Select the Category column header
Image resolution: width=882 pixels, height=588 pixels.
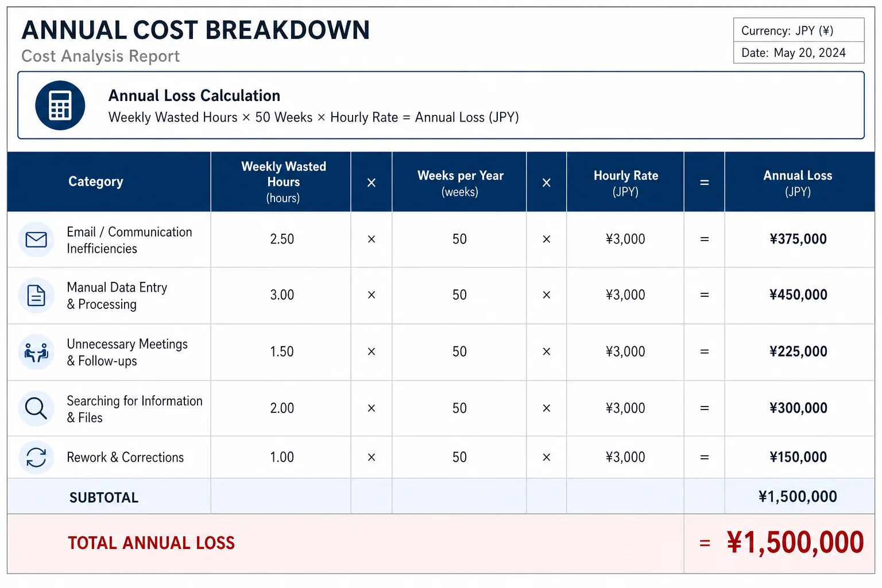coord(96,181)
